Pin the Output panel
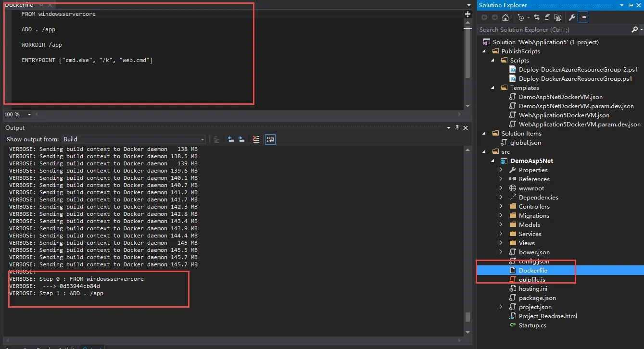The height and width of the screenshot is (349, 644). (457, 128)
